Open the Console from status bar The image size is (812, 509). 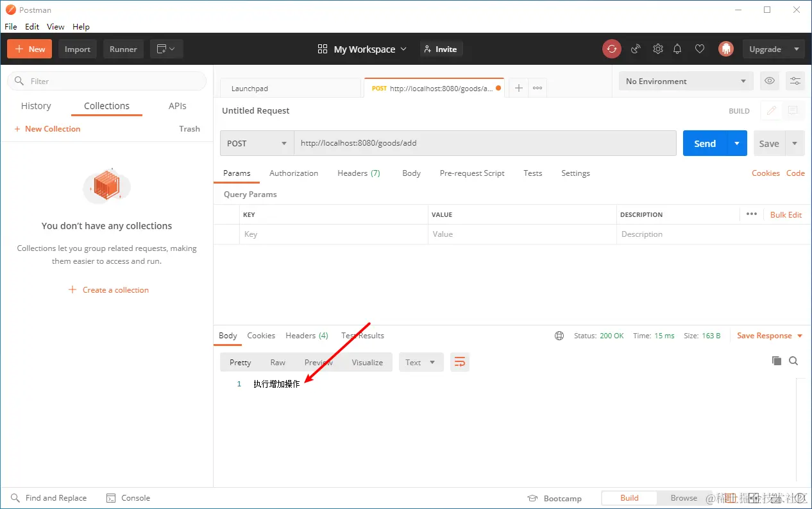pos(128,498)
